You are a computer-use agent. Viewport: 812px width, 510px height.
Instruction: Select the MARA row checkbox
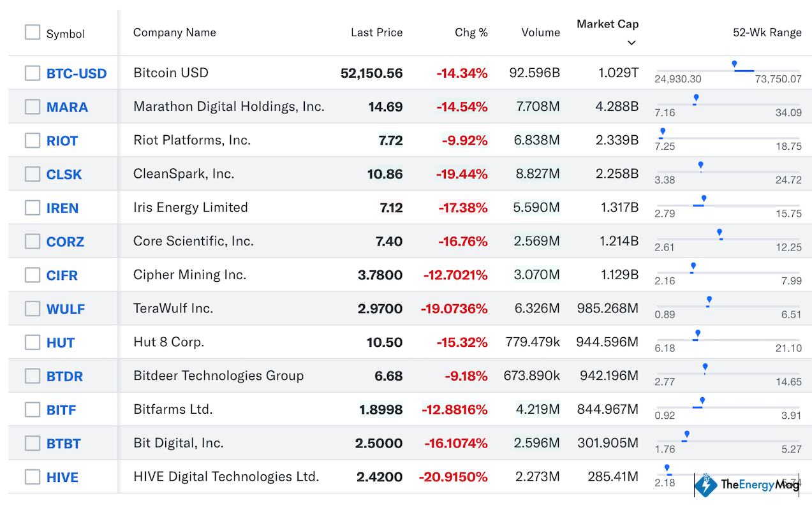[x=33, y=106]
